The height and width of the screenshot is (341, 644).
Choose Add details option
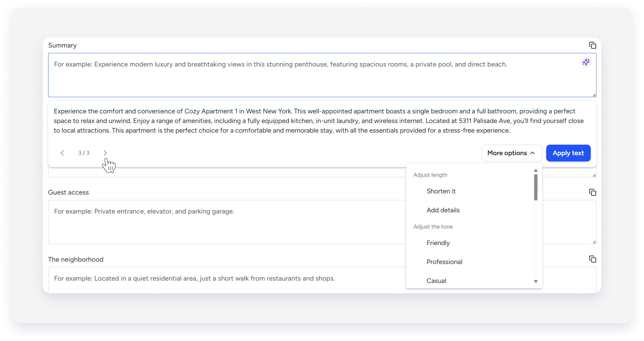(x=443, y=210)
